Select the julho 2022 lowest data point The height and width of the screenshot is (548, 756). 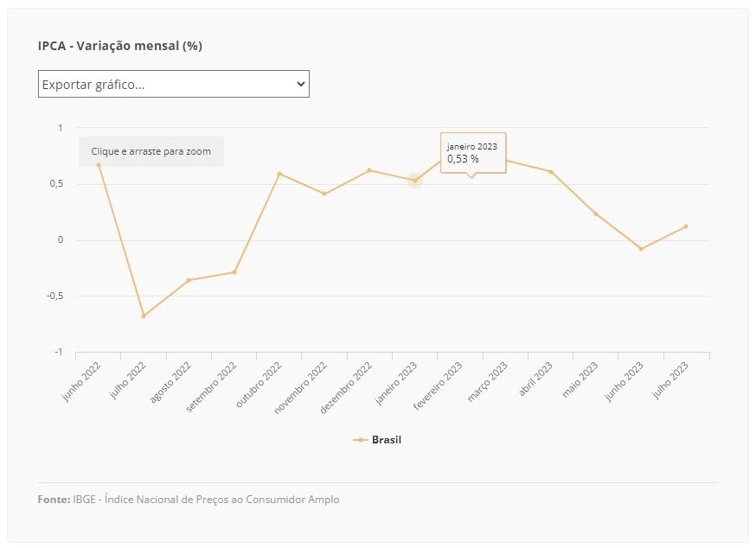point(144,316)
